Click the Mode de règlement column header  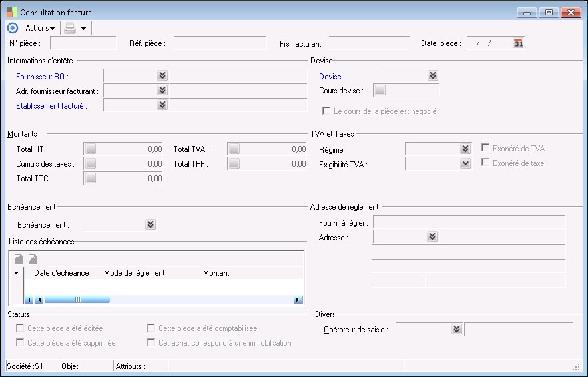(x=135, y=273)
